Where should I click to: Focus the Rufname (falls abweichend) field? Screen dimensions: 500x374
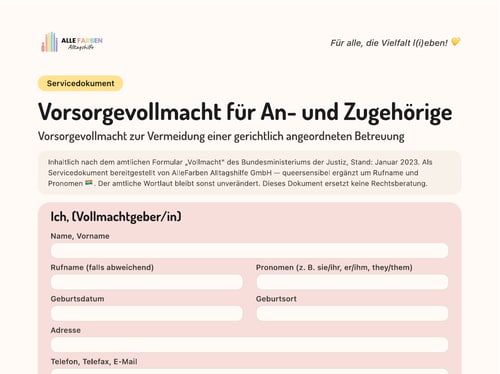[147, 282]
